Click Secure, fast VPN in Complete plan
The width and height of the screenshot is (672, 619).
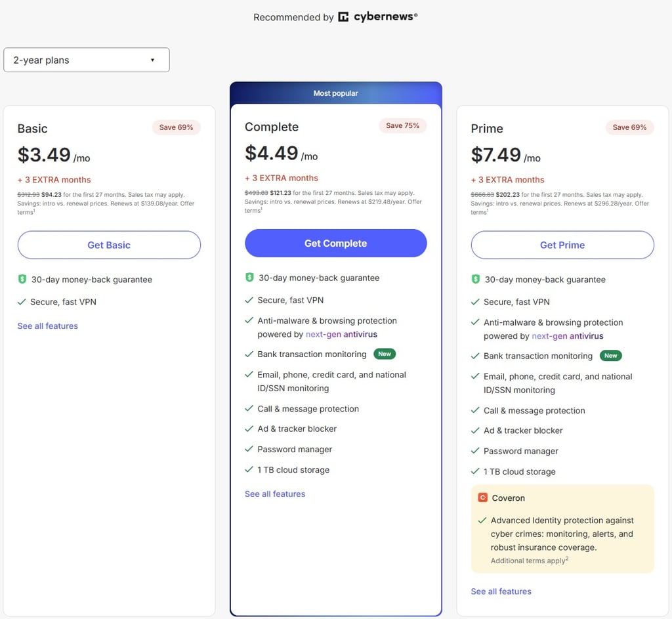point(290,300)
